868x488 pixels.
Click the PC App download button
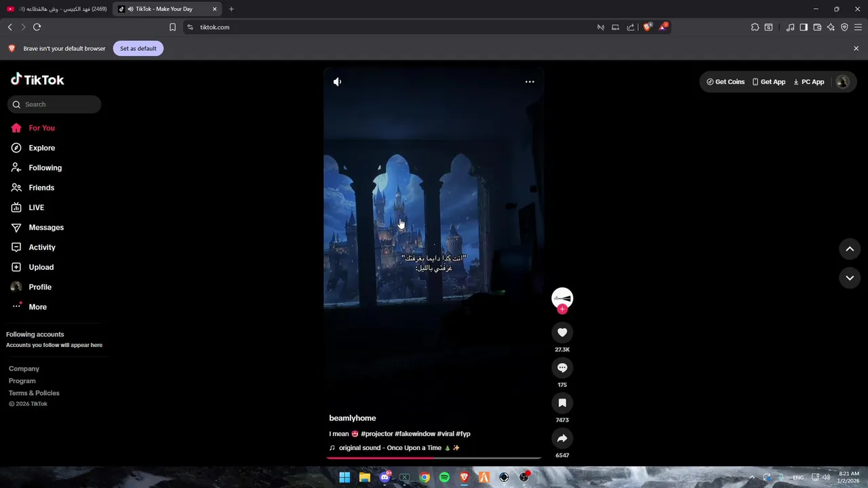click(809, 82)
